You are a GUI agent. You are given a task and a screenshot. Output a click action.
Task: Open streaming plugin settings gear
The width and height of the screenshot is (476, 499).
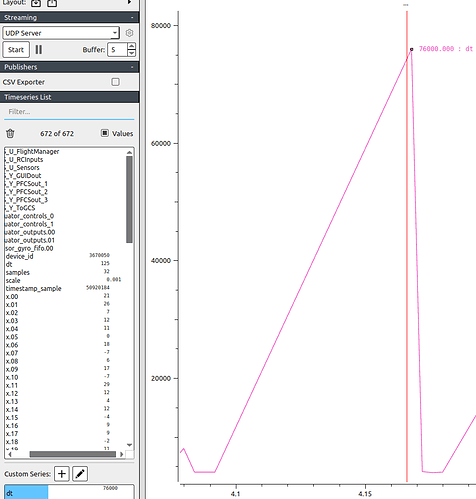pyautogui.click(x=129, y=33)
